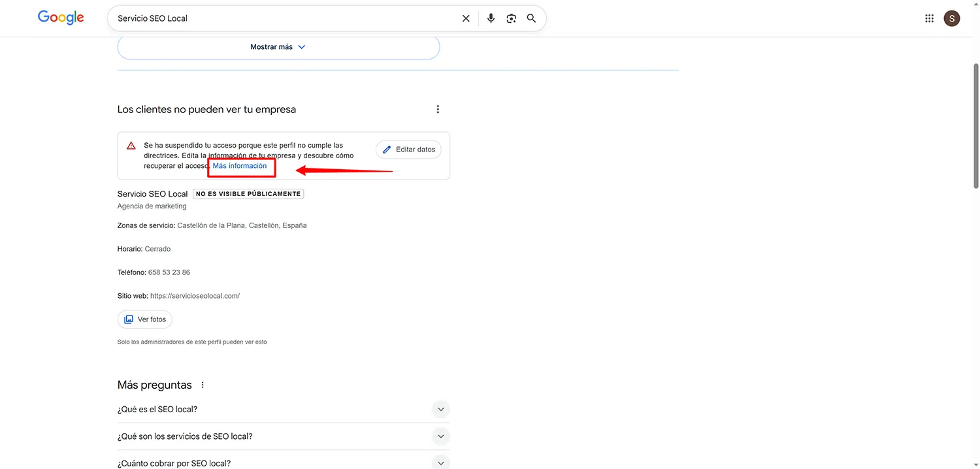Viewport: 980px width, 469px height.
Task: Click the 'Horario: Cerrado' line
Action: (x=144, y=249)
